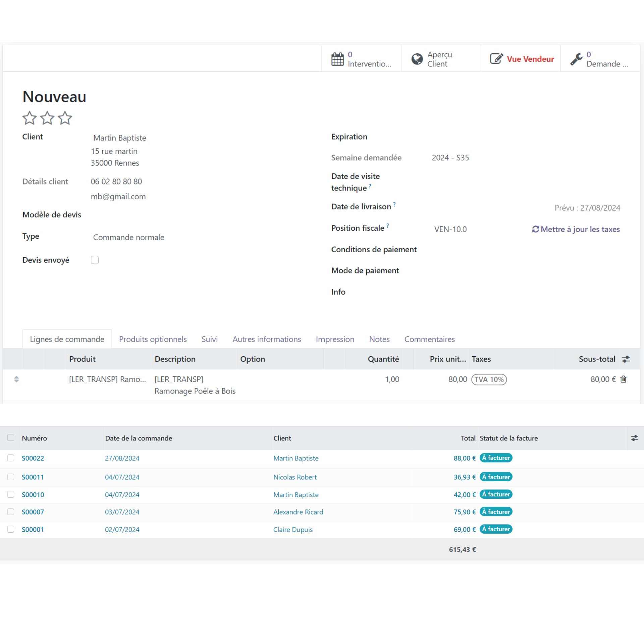Set priority with the third star
Screen dimensions: 644x644
tap(65, 118)
